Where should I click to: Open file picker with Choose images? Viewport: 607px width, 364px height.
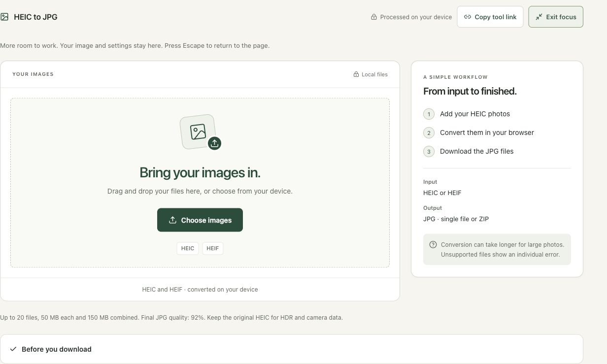pos(200,220)
